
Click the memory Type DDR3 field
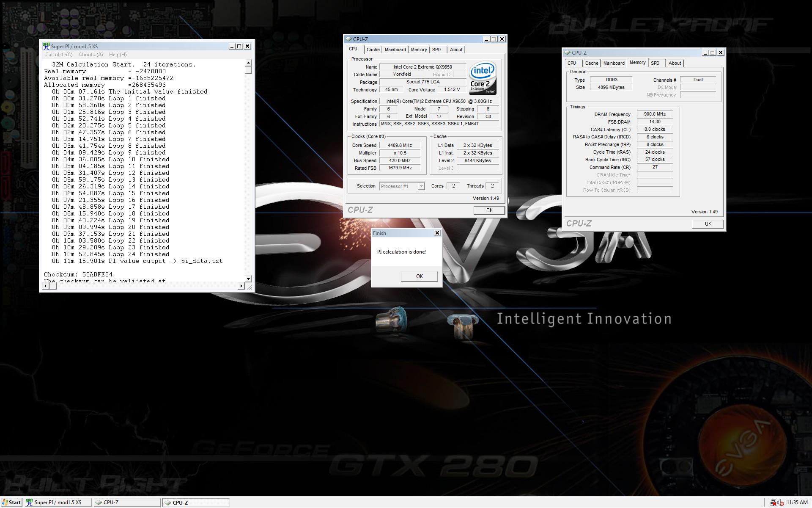[x=611, y=80]
